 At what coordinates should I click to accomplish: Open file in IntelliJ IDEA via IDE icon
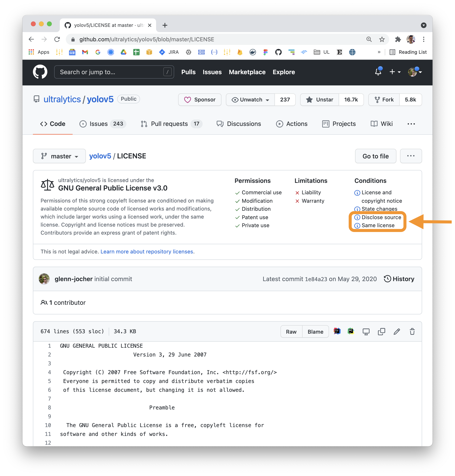click(337, 331)
